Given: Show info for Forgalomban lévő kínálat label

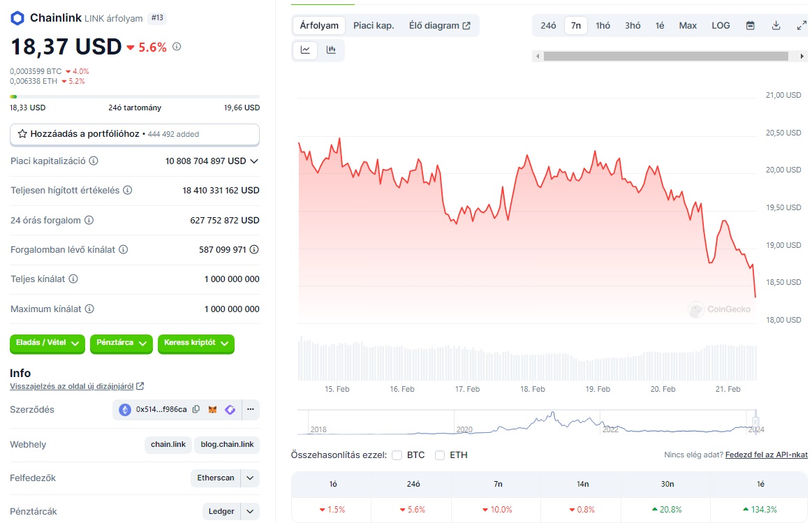Looking at the screenshot, I should click(x=124, y=249).
